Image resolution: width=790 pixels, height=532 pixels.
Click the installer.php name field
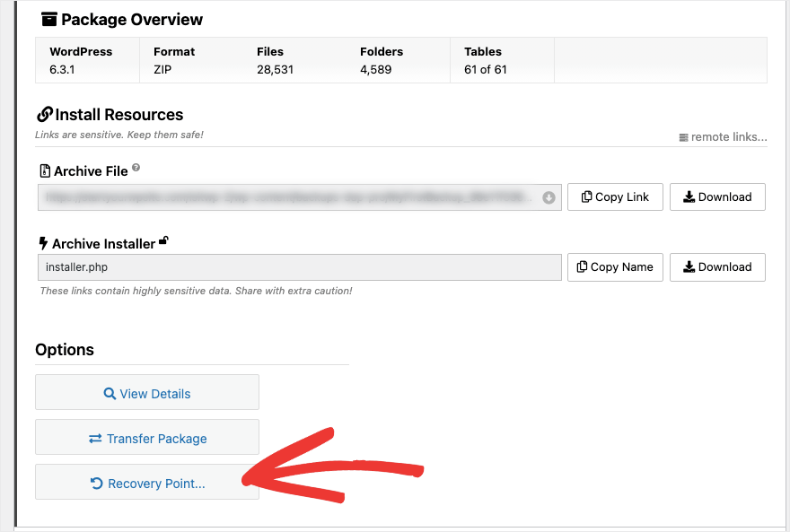pyautogui.click(x=299, y=267)
